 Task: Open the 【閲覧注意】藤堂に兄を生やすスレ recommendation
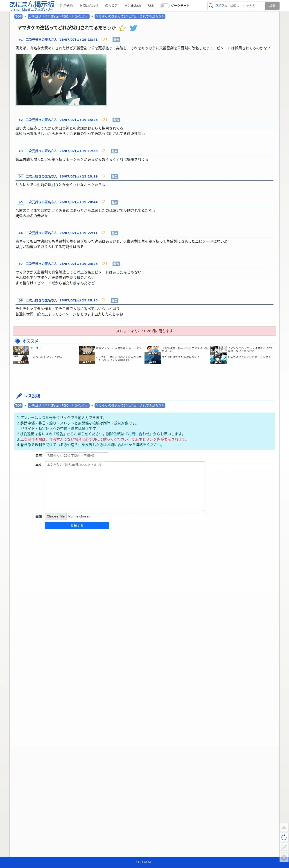185,349
